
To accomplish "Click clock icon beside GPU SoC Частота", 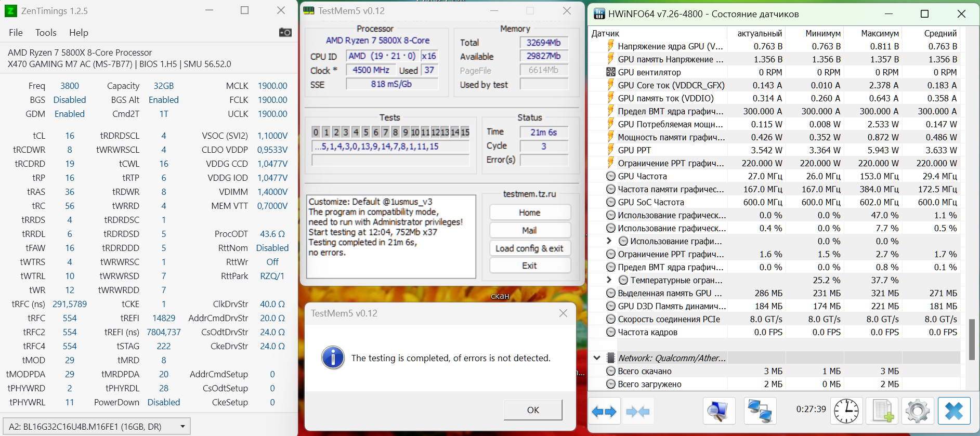I will pyautogui.click(x=611, y=202).
